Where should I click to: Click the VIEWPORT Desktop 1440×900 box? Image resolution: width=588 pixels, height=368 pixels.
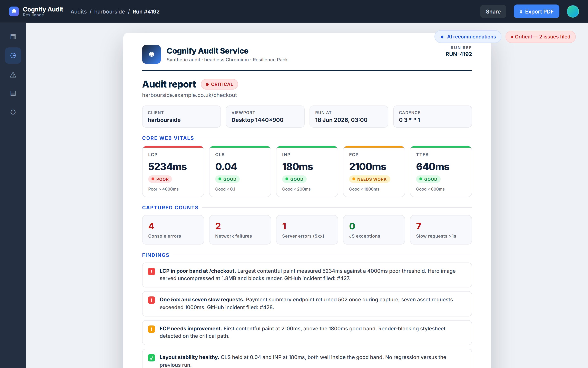265,117
